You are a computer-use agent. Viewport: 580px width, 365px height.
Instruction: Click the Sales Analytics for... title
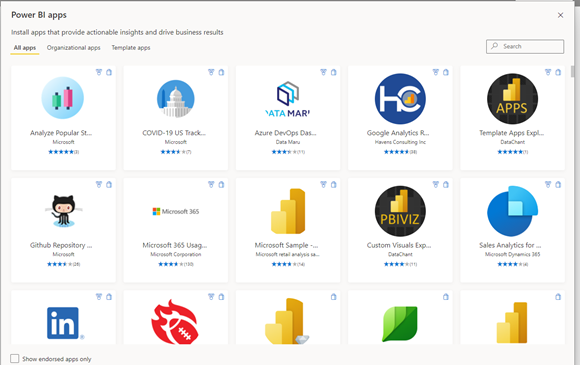[510, 245]
